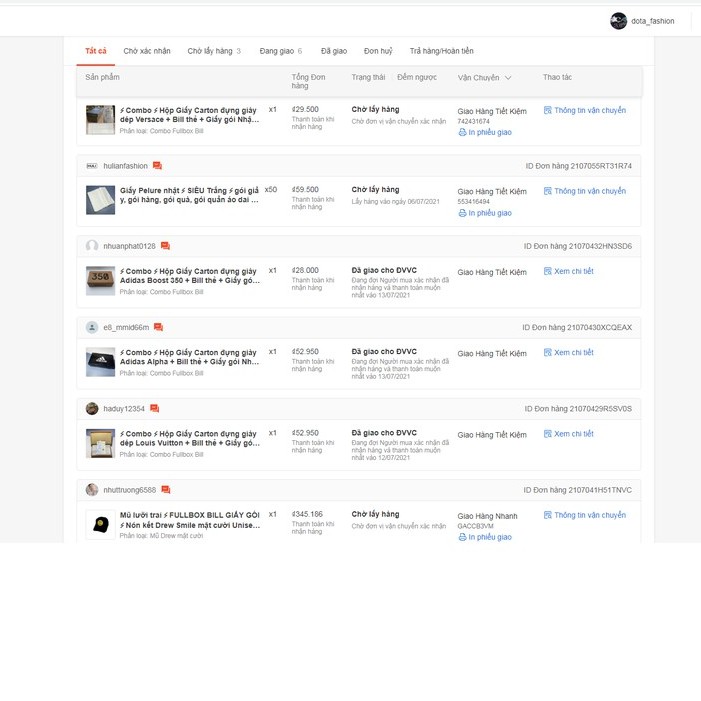Select the Đang giao tab
The width and height of the screenshot is (701, 701).
click(280, 51)
